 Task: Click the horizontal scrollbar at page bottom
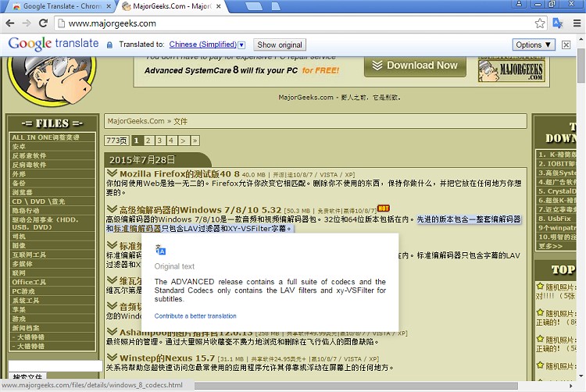pos(356,386)
